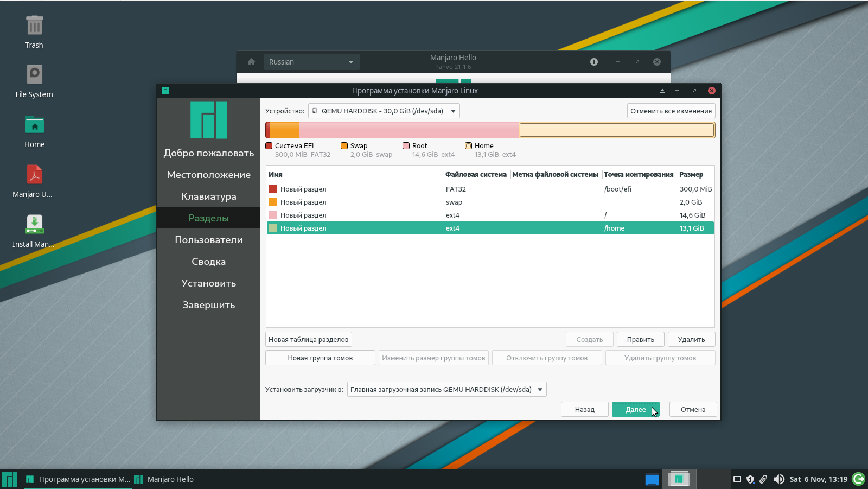This screenshot has width=868, height=489.
Task: Click the Root legend label
Action: point(419,145)
